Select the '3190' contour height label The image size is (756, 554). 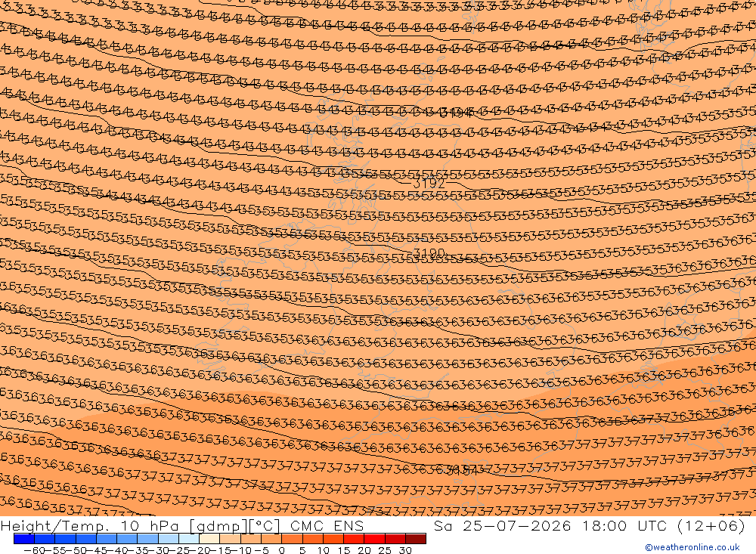[429, 253]
